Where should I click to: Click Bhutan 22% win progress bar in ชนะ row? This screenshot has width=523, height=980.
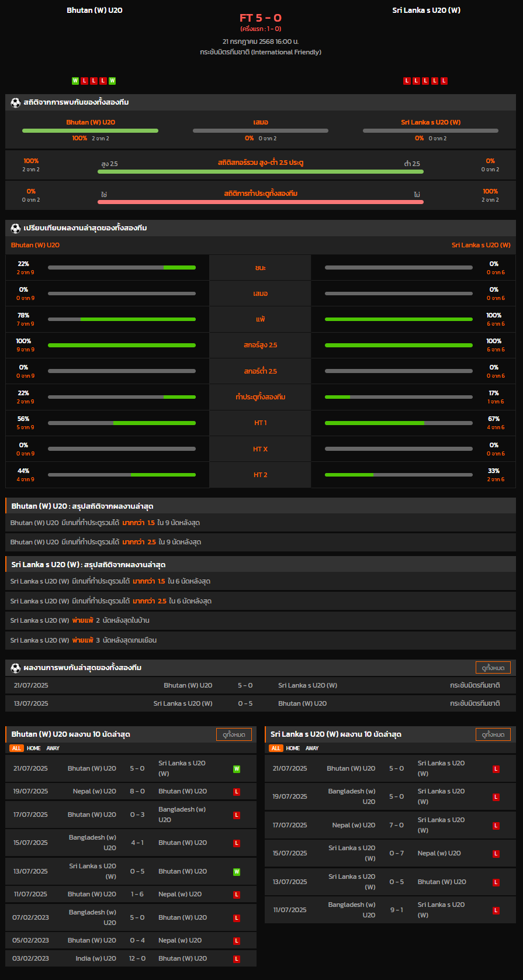122,268
